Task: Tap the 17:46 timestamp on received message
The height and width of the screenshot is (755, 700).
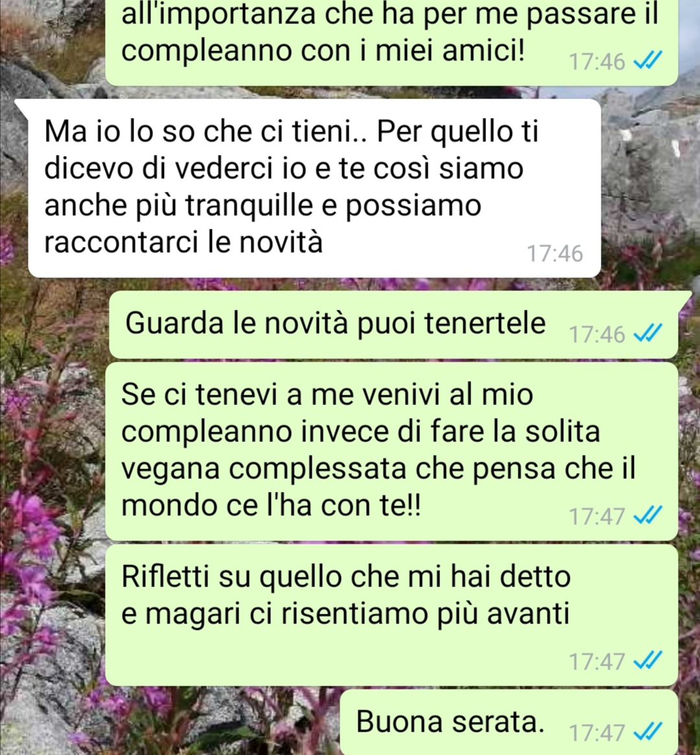Action: [555, 253]
